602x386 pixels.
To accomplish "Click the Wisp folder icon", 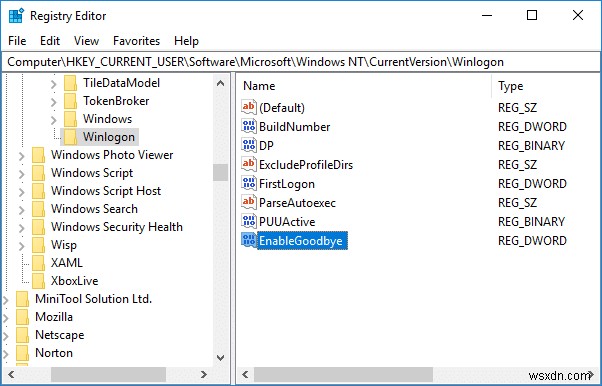I will click(x=38, y=245).
